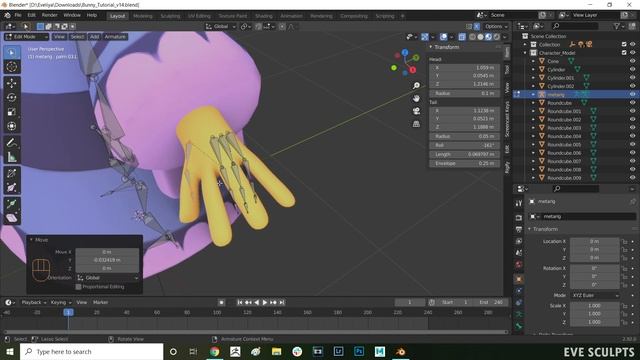Click the pan view hand icon
The height and width of the screenshot is (360, 640).
pos(416,98)
